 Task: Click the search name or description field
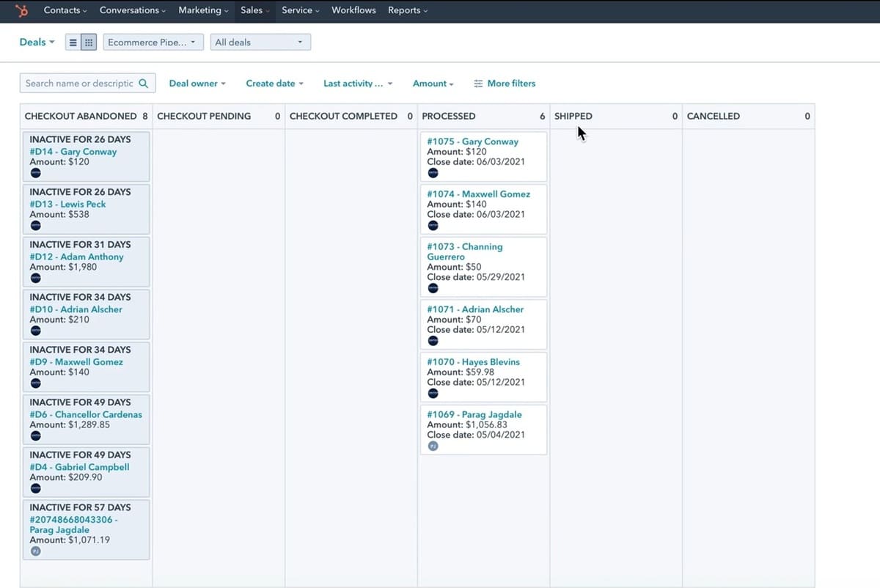(81, 83)
